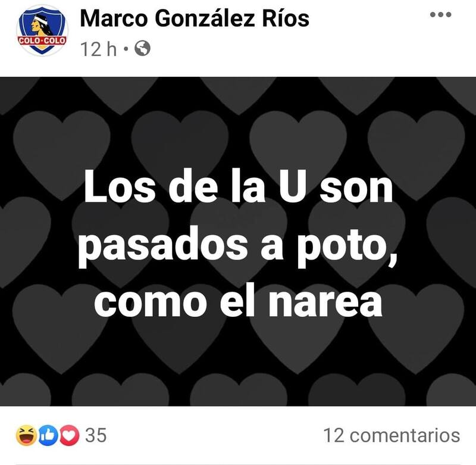Open the three-dot post options menu
This screenshot has width=476, height=465.
coord(440,14)
